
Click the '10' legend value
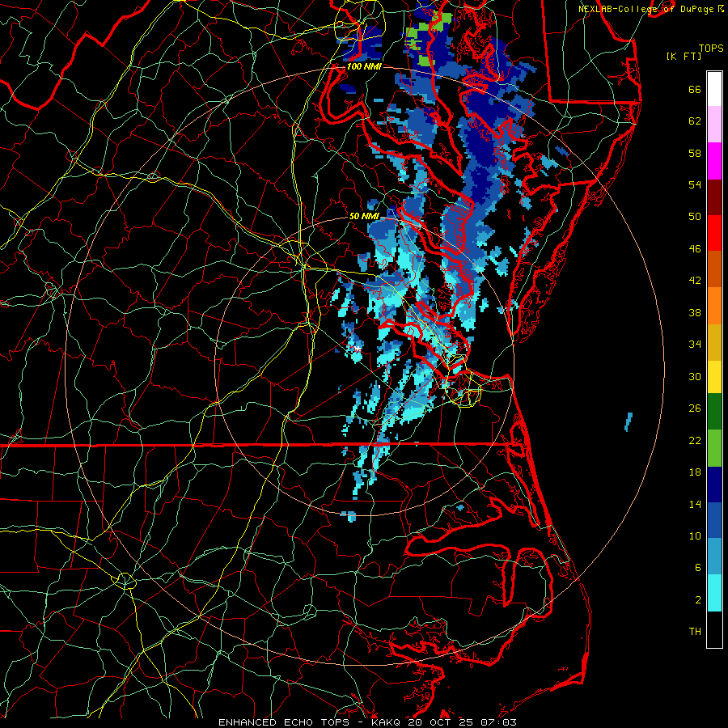(695, 536)
